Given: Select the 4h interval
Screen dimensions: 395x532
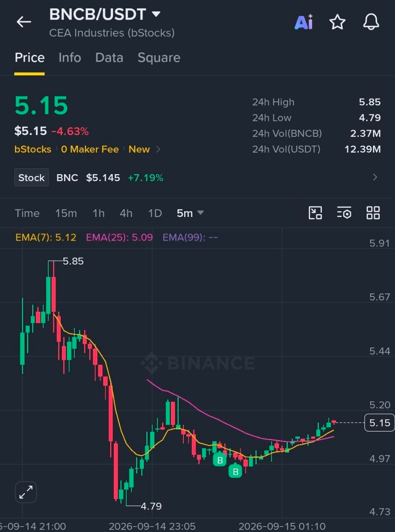Looking at the screenshot, I should click(x=126, y=213).
